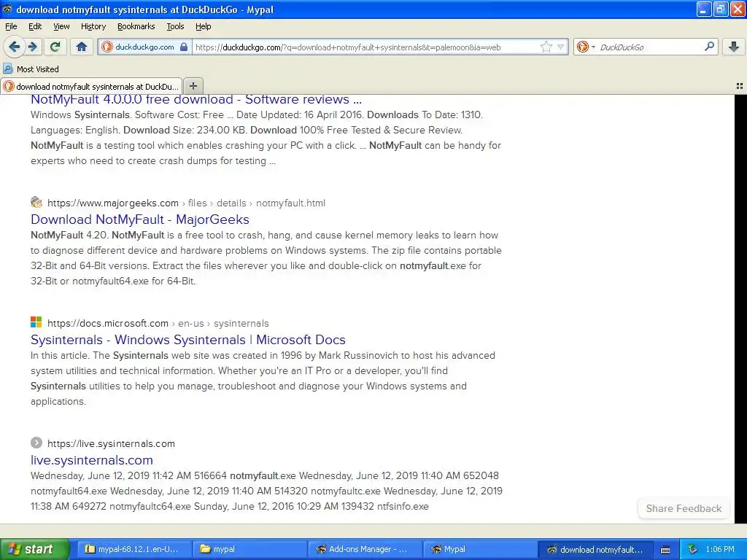Image resolution: width=747 pixels, height=560 pixels.
Task: Click the keyboard tray icon
Action: [665, 550]
